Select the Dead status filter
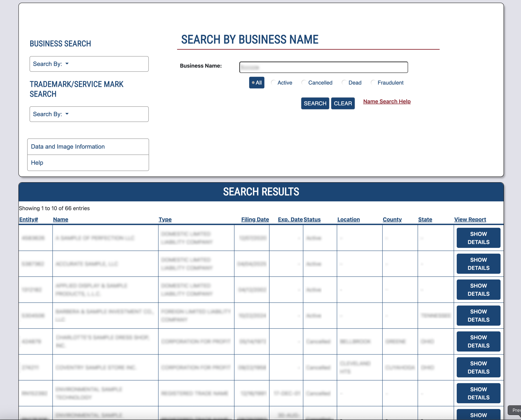 click(344, 83)
